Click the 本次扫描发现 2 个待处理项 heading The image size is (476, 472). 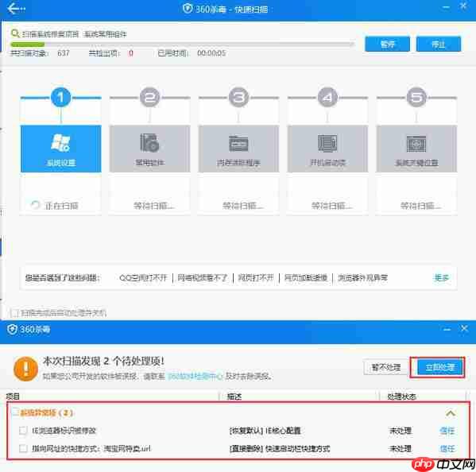coord(103,361)
